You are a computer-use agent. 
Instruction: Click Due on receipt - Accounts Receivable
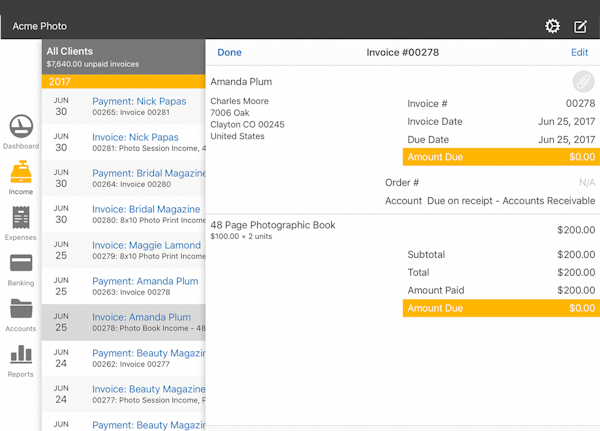[x=511, y=201]
